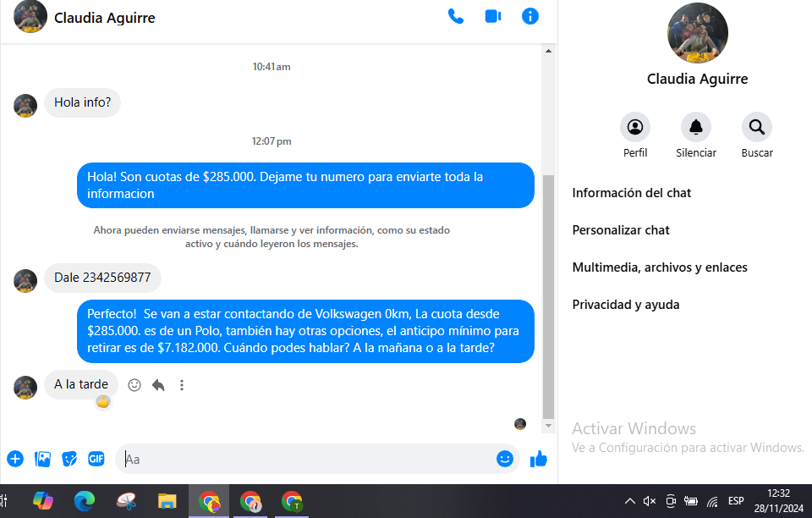Viewport: 812px width, 518px height.
Task: Open Claudia's Perfil
Action: [x=635, y=128]
